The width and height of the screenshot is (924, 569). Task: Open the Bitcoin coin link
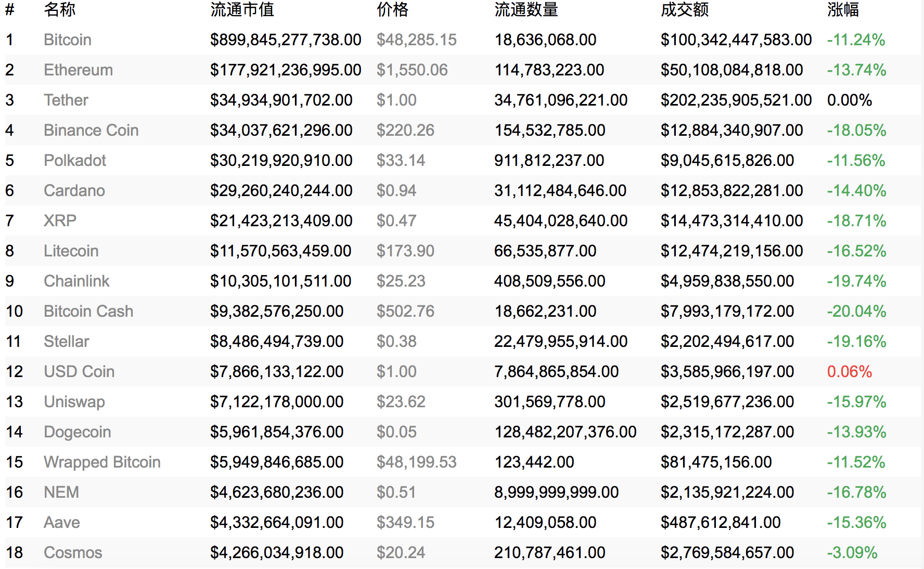coord(68,40)
